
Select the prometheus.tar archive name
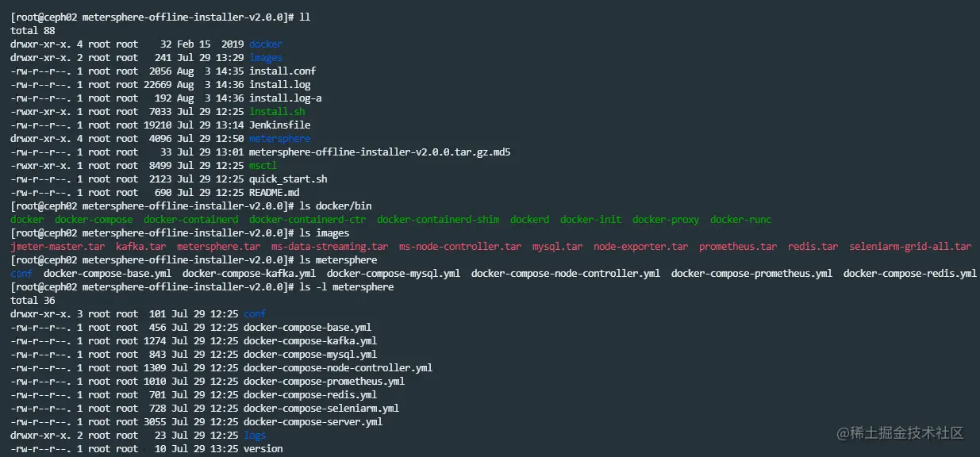[738, 247]
